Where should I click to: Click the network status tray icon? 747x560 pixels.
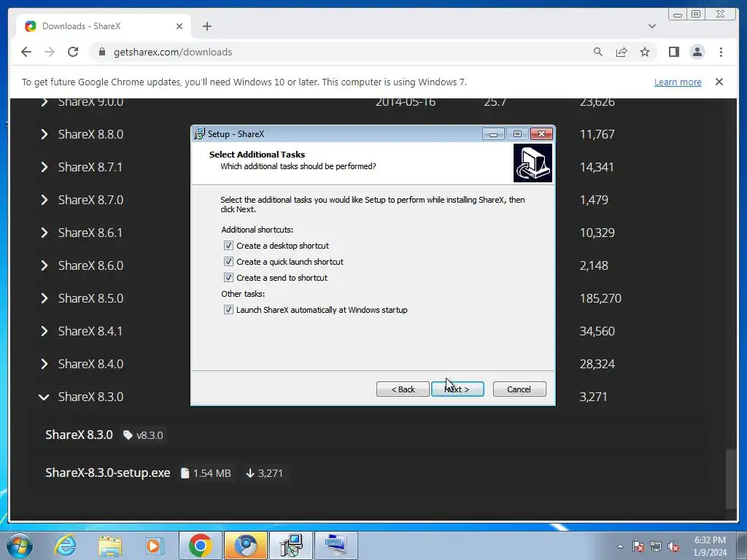click(656, 546)
